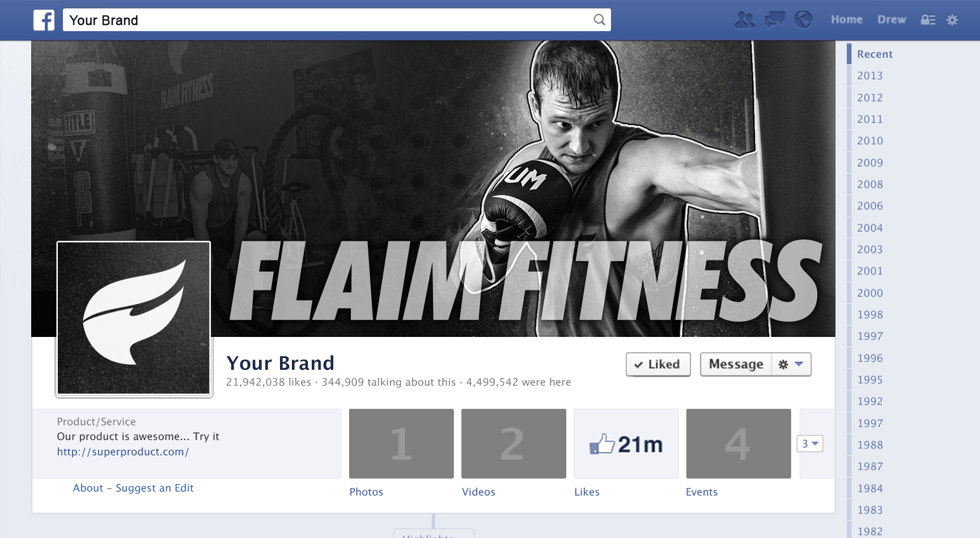This screenshot has height=538, width=980.
Task: Jump to 2010 on timeline
Action: (x=869, y=141)
